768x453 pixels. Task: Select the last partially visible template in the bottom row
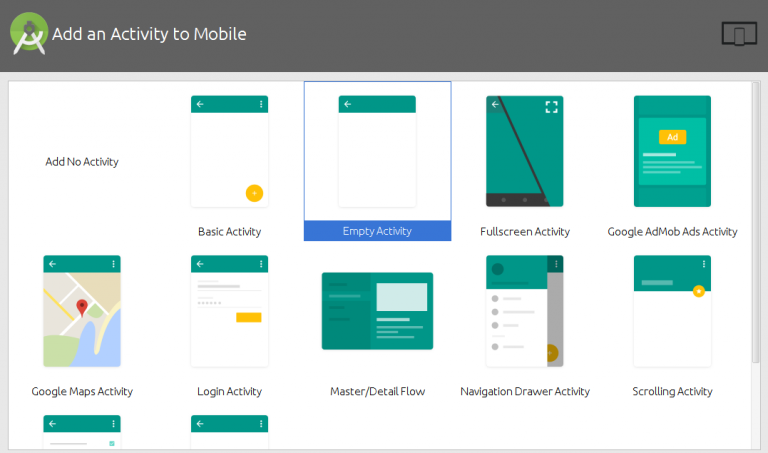point(229,431)
